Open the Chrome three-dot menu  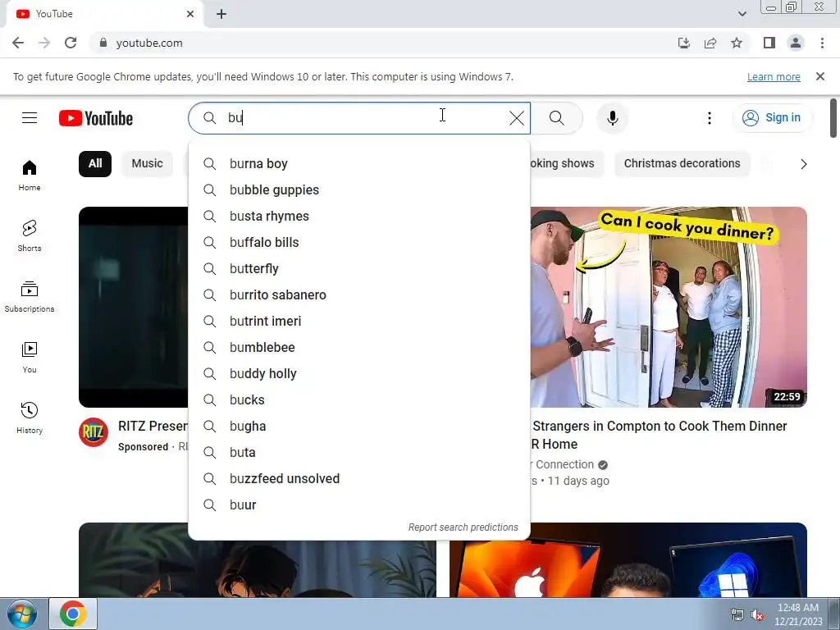[x=822, y=43]
